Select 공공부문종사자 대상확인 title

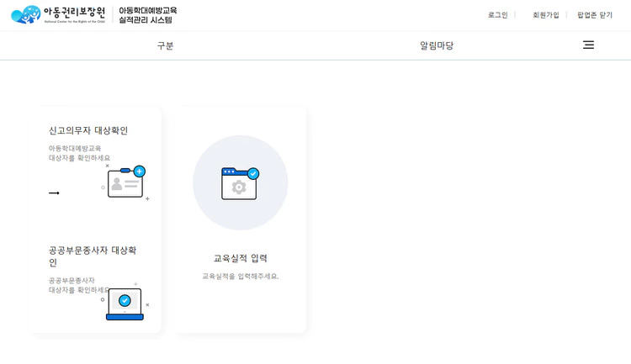93,256
